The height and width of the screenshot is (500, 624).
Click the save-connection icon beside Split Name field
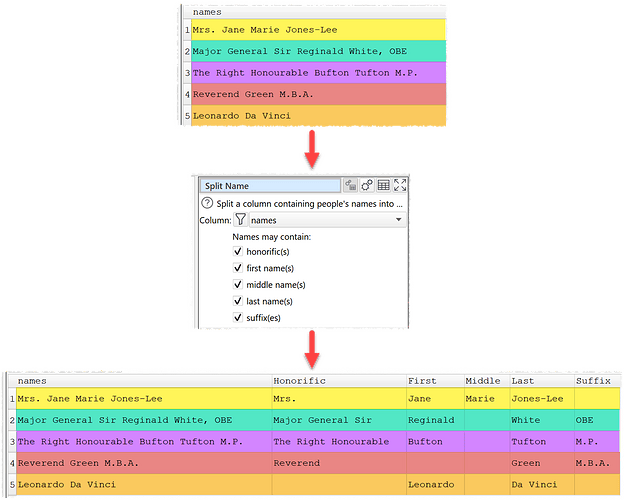click(x=351, y=186)
